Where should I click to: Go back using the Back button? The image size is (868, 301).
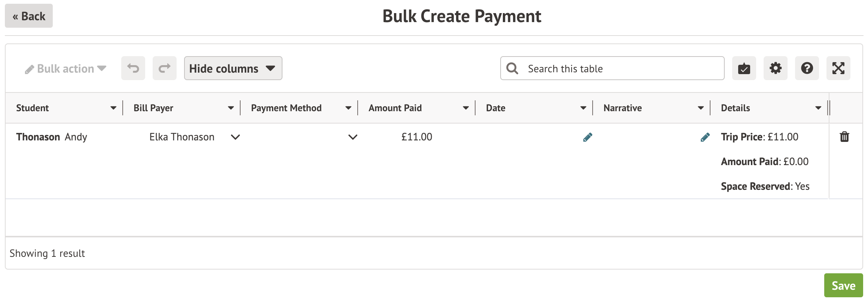pyautogui.click(x=29, y=16)
